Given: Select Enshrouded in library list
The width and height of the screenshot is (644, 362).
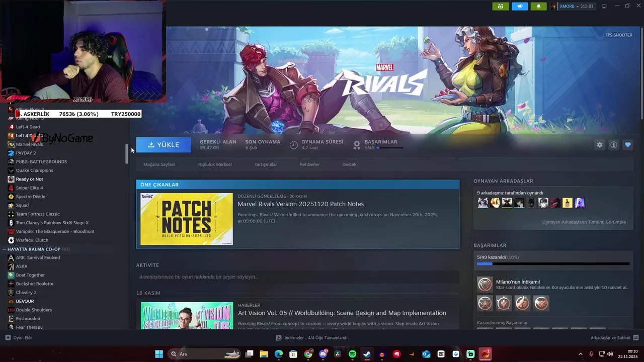Looking at the screenshot, I should (28, 319).
